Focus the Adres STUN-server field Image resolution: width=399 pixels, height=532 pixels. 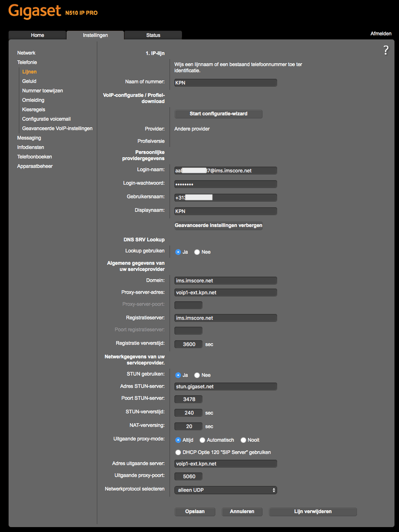pos(225,386)
